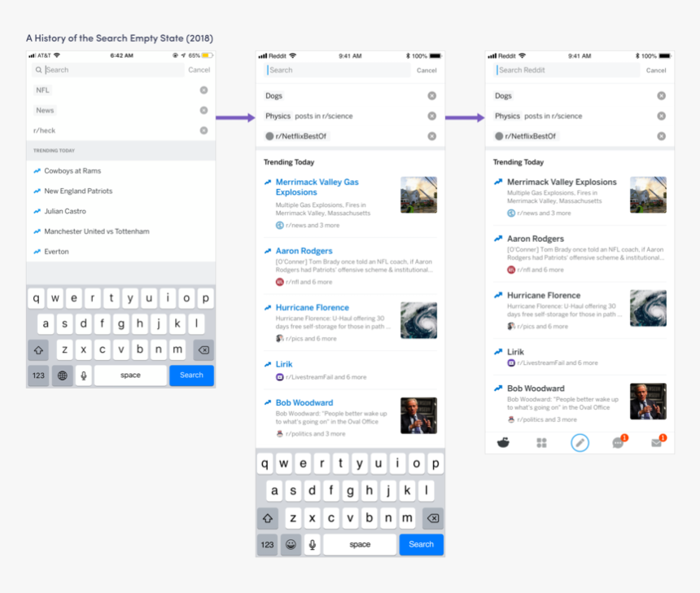Screen dimensions: 700x593
Task: Remove NFL recent search in left phone
Action: [x=203, y=90]
